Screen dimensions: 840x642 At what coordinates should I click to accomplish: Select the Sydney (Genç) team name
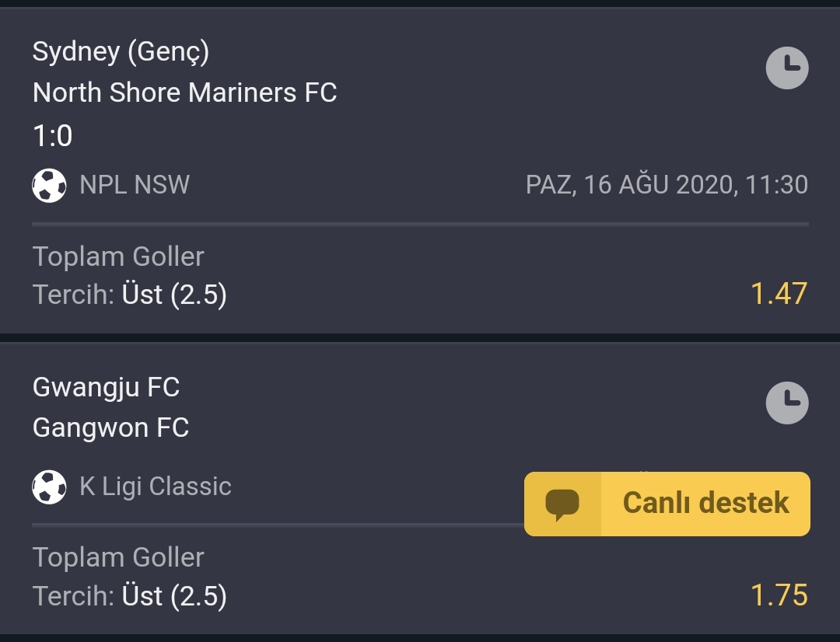tap(121, 52)
